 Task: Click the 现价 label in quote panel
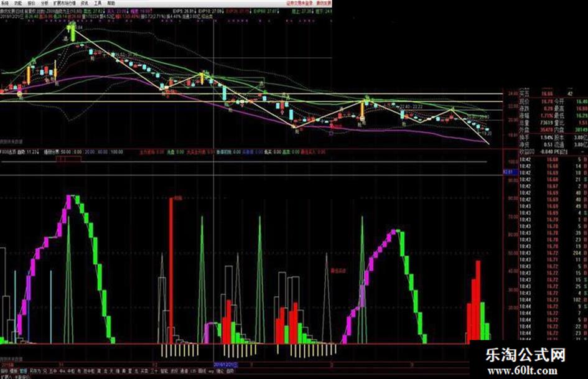point(524,101)
